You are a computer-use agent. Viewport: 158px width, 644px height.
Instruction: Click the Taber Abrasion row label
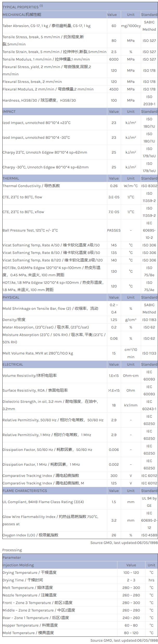(47, 26)
